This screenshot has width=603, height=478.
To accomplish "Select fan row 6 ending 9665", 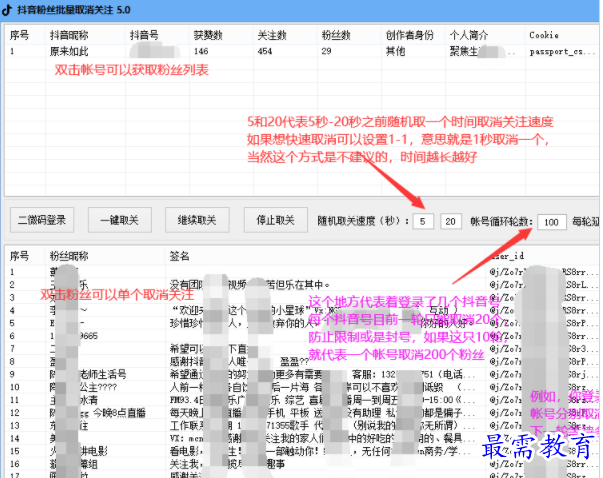I will [302, 336].
